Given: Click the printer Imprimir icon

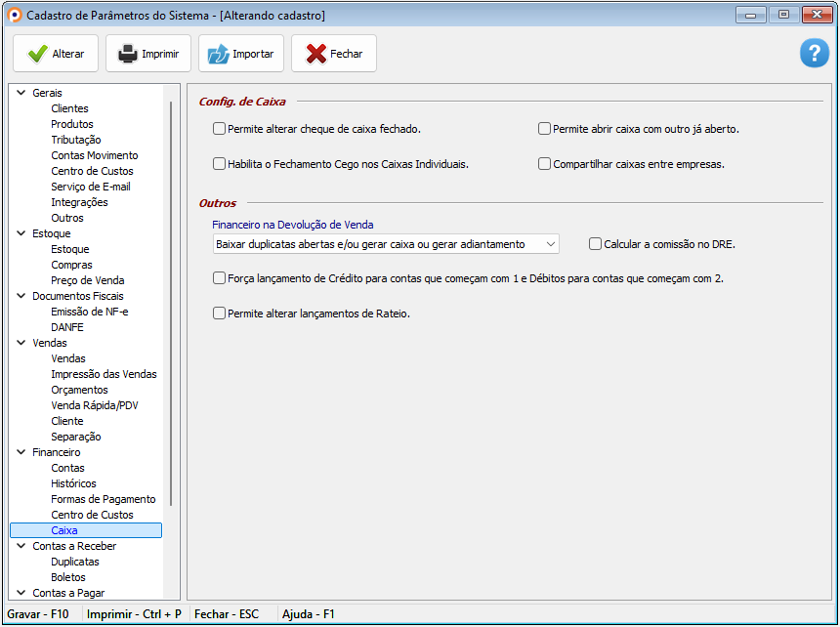Looking at the screenshot, I should tap(128, 54).
